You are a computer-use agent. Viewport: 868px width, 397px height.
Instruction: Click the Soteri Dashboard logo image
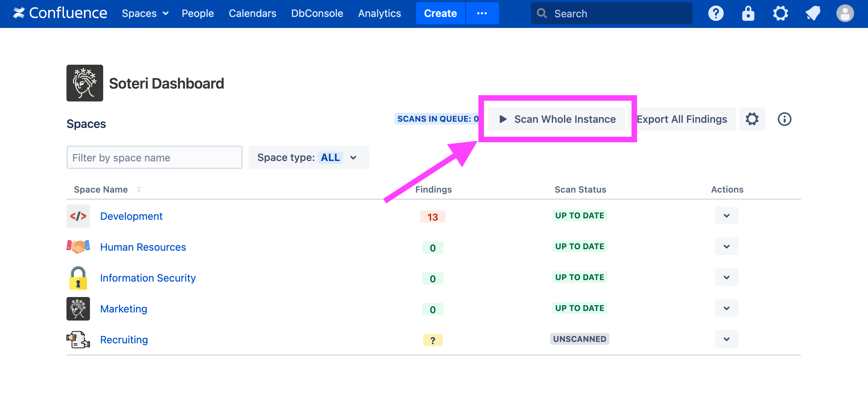[x=85, y=83]
